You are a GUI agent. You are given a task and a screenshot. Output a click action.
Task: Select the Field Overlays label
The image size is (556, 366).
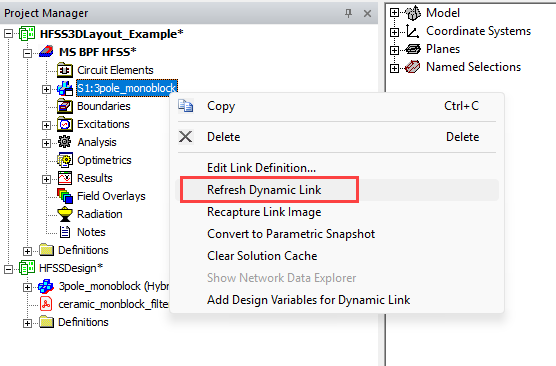click(111, 196)
